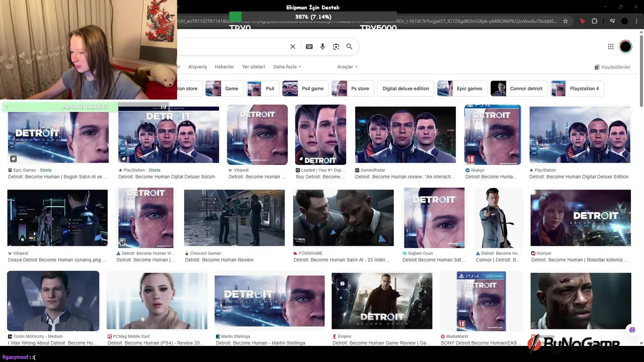Select the Ps store filter chip
This screenshot has width=644, height=362.
353,88
